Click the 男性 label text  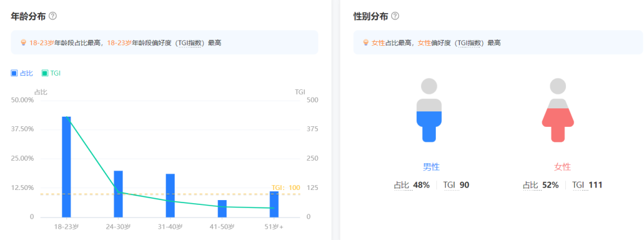pos(431,167)
